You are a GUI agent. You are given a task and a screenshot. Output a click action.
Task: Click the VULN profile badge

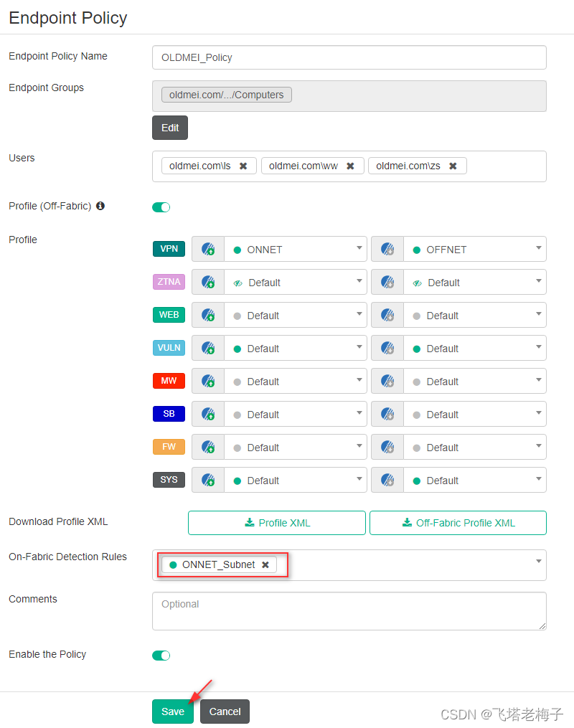click(x=169, y=348)
